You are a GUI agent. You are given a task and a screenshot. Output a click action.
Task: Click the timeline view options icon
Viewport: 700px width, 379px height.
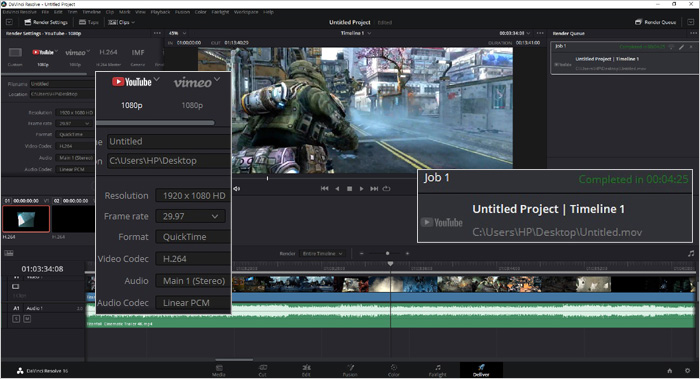click(9, 253)
